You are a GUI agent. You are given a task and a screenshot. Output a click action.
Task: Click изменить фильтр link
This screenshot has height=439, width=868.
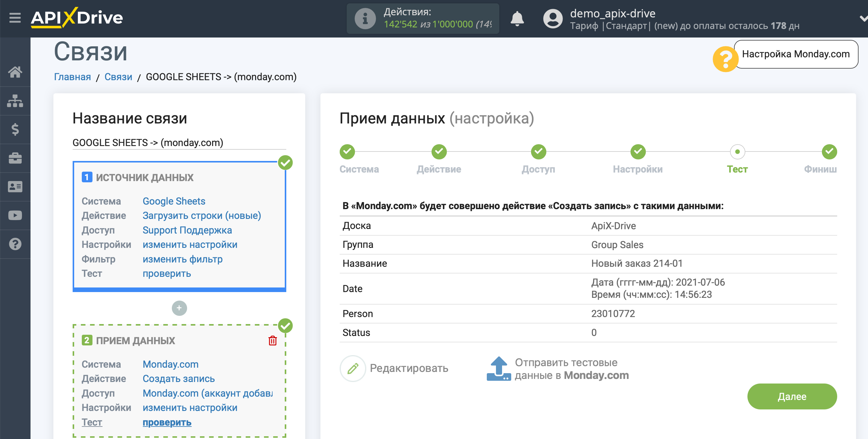(183, 259)
